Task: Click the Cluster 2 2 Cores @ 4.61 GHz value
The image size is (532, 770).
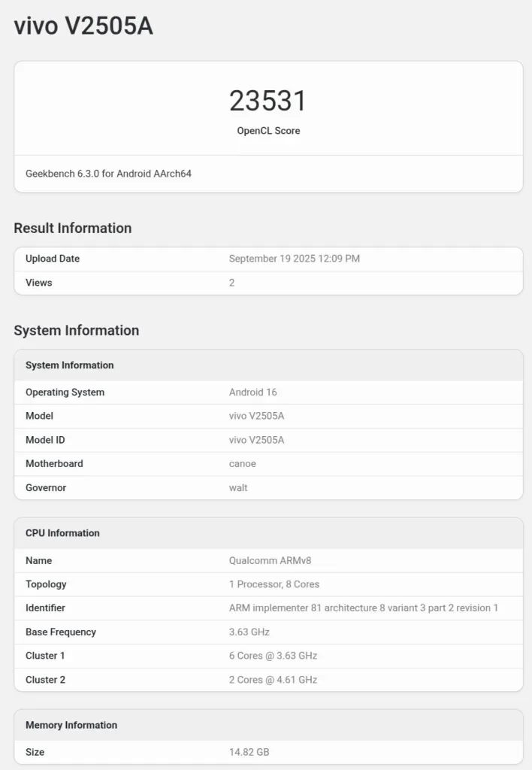Action: [273, 680]
